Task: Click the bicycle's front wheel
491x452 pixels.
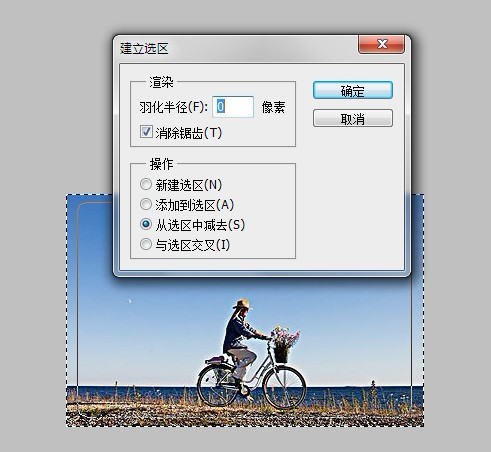Action: [x=284, y=387]
